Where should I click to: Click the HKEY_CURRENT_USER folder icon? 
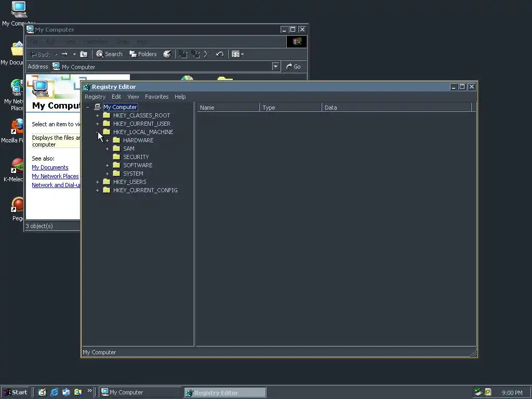point(107,124)
